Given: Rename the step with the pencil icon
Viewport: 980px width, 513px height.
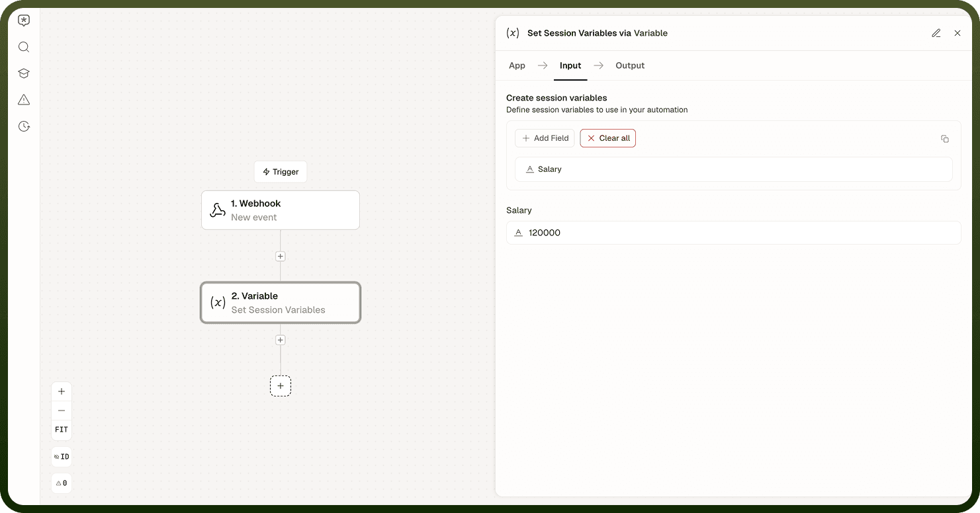Looking at the screenshot, I should tap(936, 33).
